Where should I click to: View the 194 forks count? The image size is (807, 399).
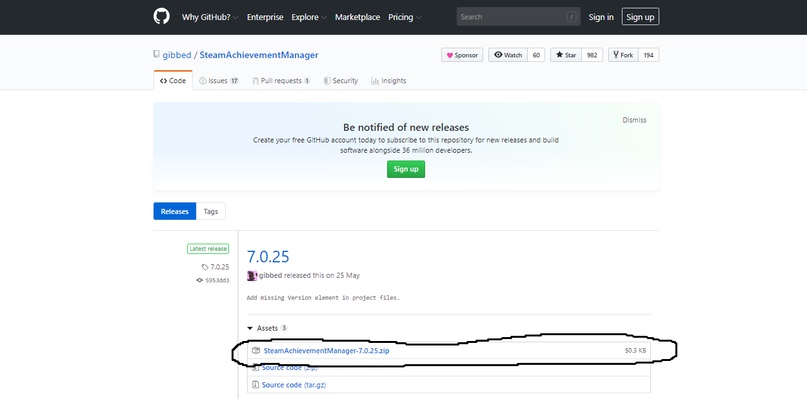click(648, 55)
